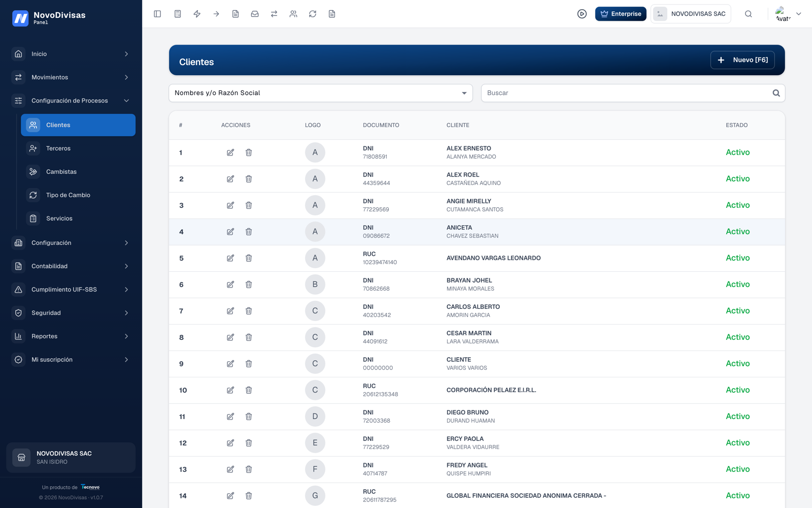The image size is (812, 508).
Task: Open Nombres y/o Razón Social dropdown
Action: pos(321,93)
